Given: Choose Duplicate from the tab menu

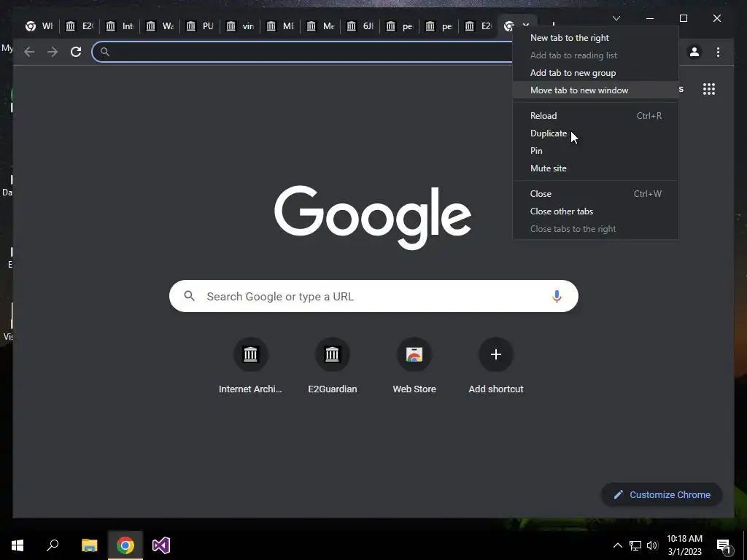Looking at the screenshot, I should 595,133.
